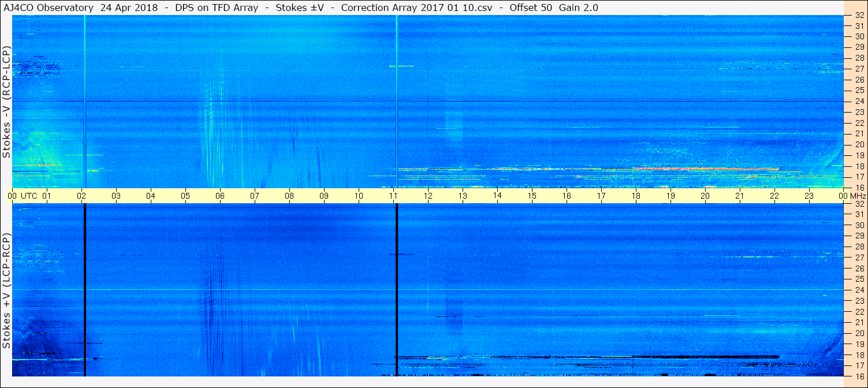The image size is (868, 388).
Task: Select hour marker 08 on UTC axis
Action: point(289,196)
